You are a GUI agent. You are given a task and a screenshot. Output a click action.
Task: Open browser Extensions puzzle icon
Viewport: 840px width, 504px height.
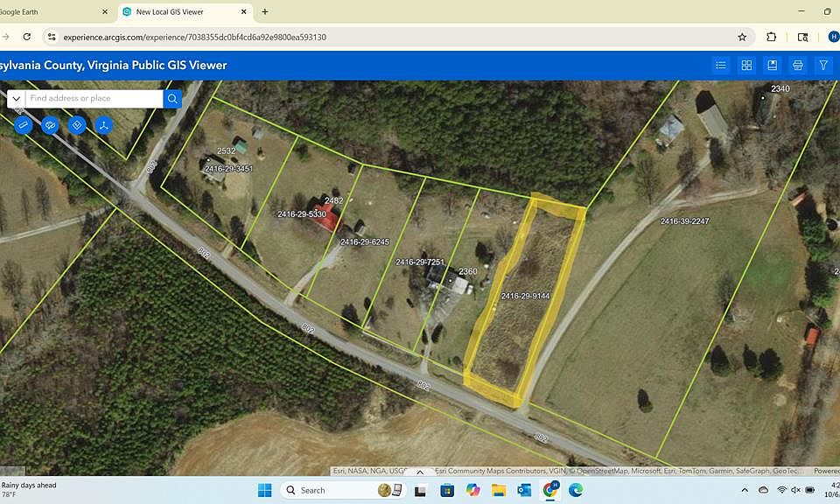pos(771,37)
